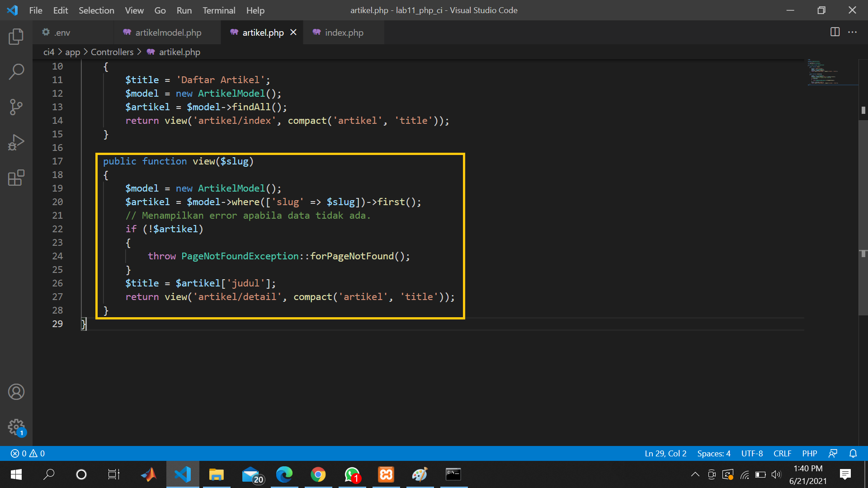Open the Controllers breadcrumb dropdown
868x488 pixels.
pyautogui.click(x=112, y=52)
